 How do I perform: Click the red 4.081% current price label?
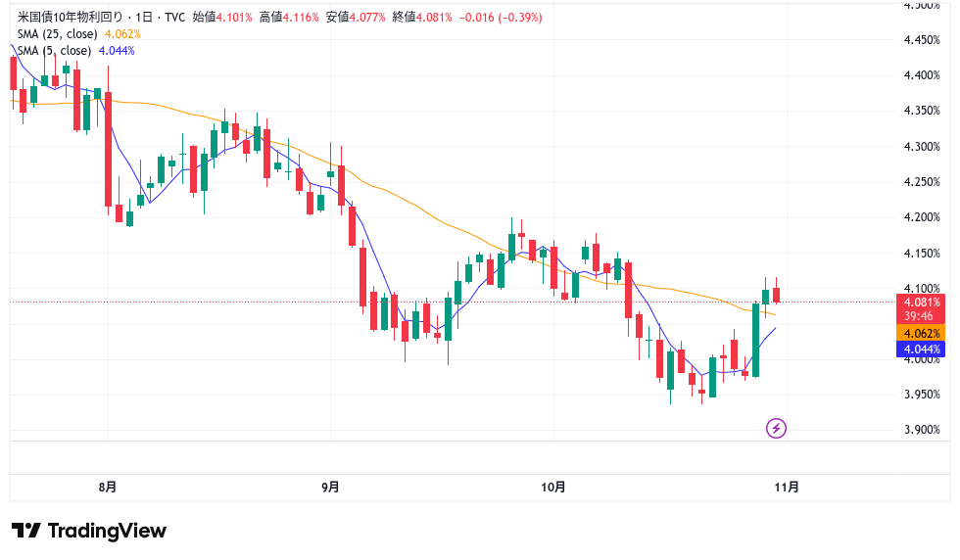(x=921, y=303)
